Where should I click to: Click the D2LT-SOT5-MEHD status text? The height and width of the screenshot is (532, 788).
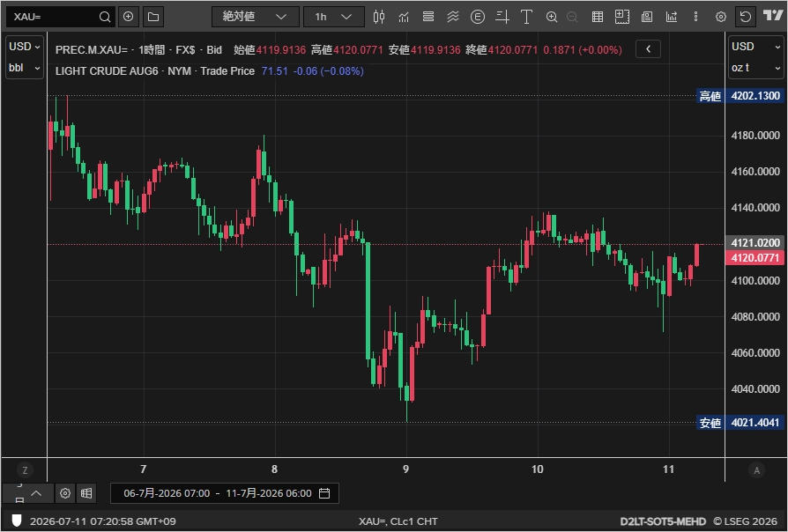click(663, 521)
